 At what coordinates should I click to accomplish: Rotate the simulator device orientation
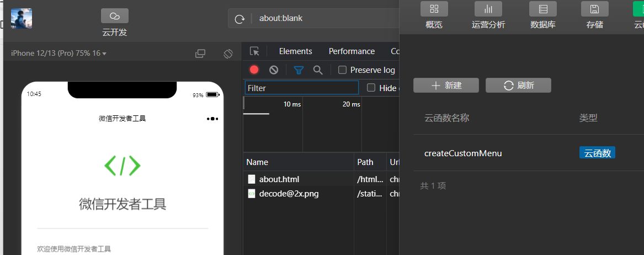point(228,54)
